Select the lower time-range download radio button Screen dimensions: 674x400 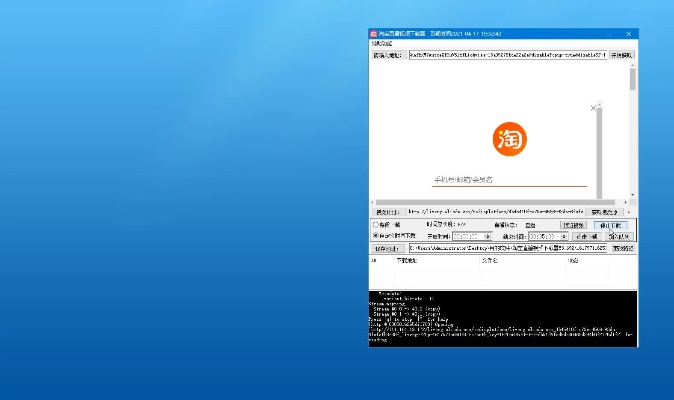(x=376, y=236)
